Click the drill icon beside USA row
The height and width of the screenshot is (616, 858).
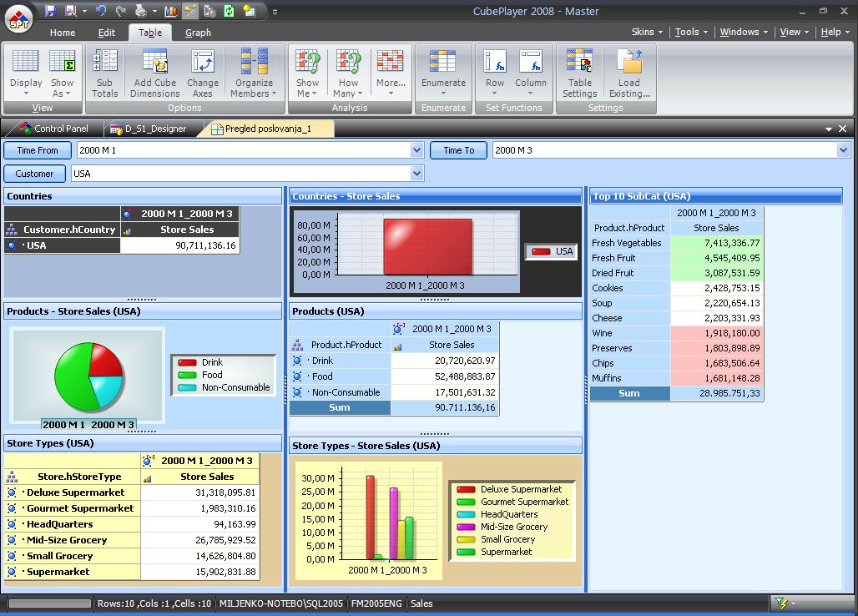pos(12,245)
